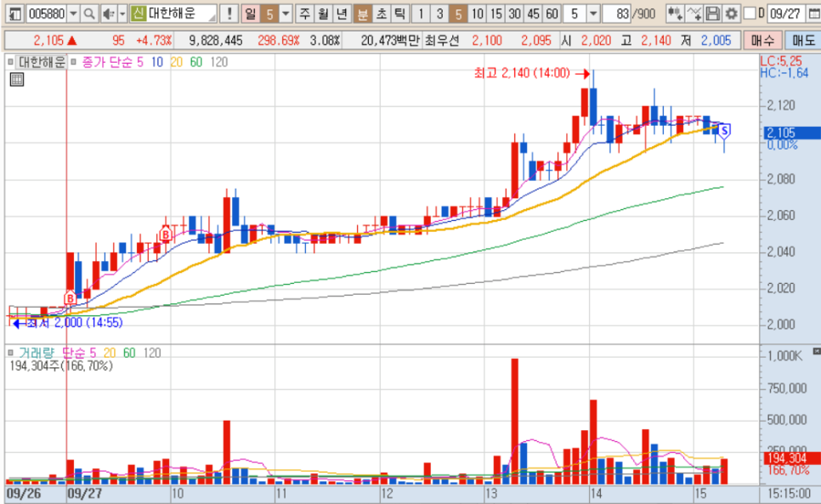Viewport: 821px width, 504px height.
Task: Click the 거래량 volume panel label
Action: (37, 354)
